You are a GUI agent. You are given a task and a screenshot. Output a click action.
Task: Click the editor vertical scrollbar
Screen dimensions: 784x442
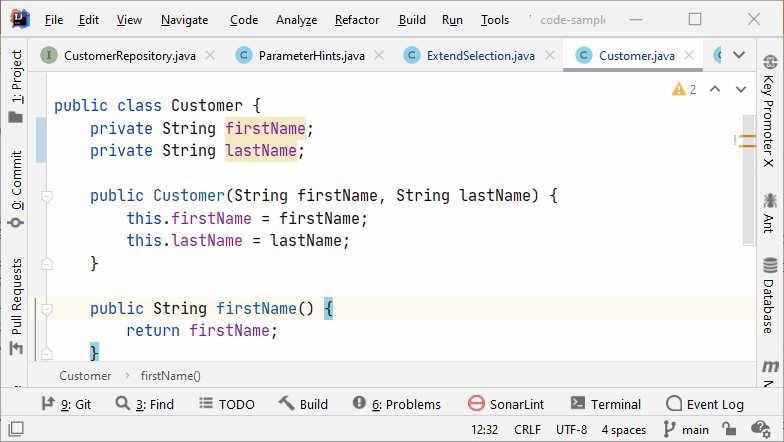[x=748, y=180]
